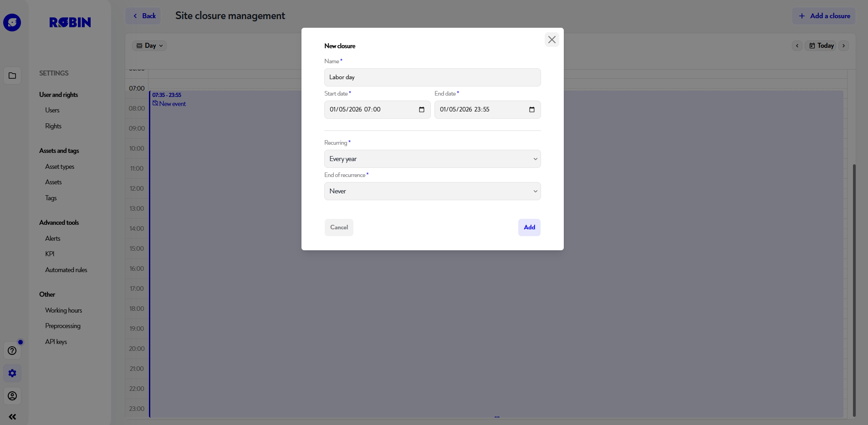Screen dimensions: 868x425
Task: Click the Name input field
Action: pos(432,77)
